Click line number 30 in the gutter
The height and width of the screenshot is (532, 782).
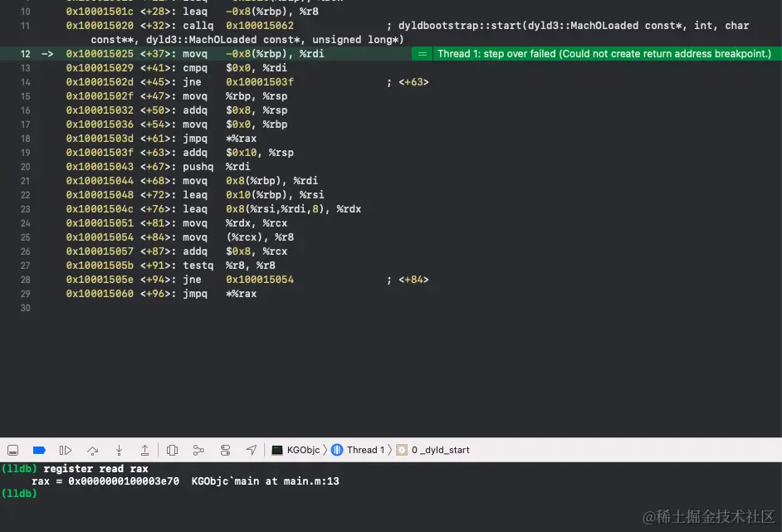point(26,308)
